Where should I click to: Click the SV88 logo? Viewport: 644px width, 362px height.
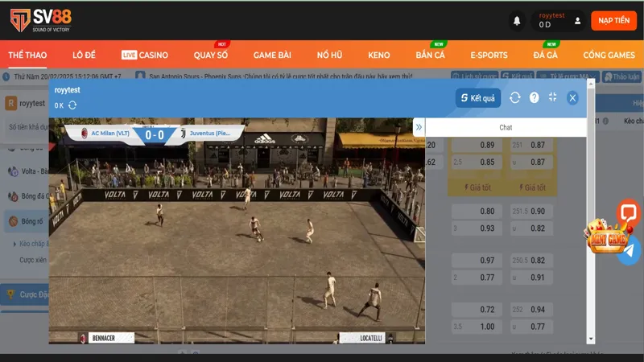click(41, 20)
